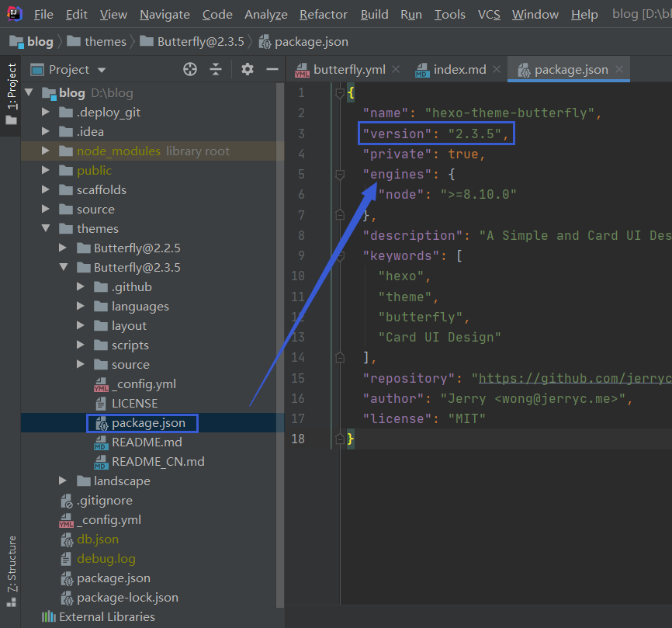Click fold end marker on line 14
Screen dimensions: 672x628
[x=340, y=358]
